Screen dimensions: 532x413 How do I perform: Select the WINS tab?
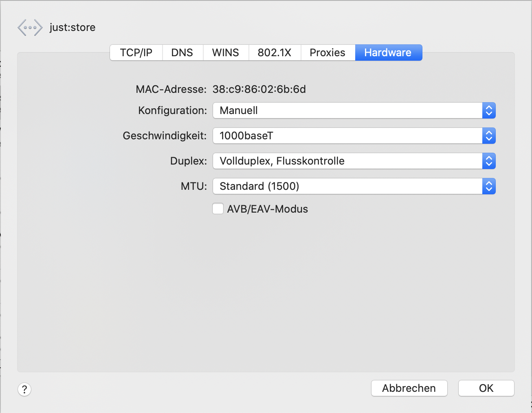[226, 53]
